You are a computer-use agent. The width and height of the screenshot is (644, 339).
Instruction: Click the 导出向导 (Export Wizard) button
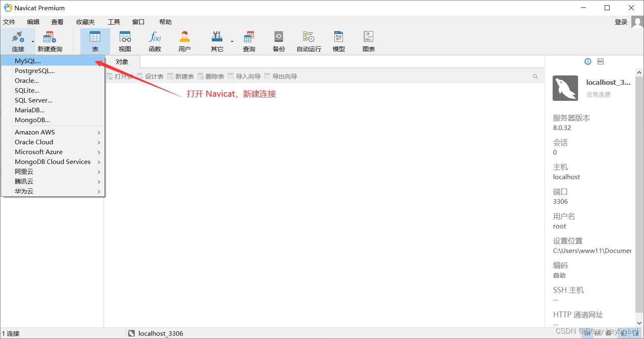[281, 77]
